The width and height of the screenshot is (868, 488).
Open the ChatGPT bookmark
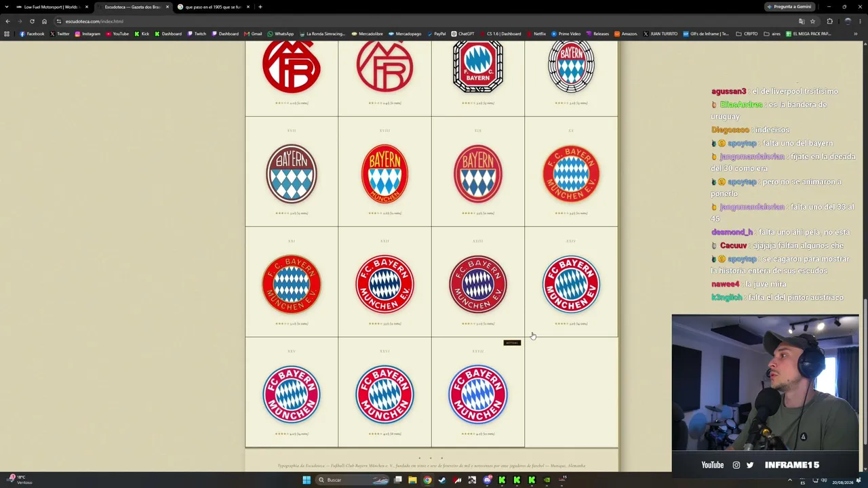[463, 34]
